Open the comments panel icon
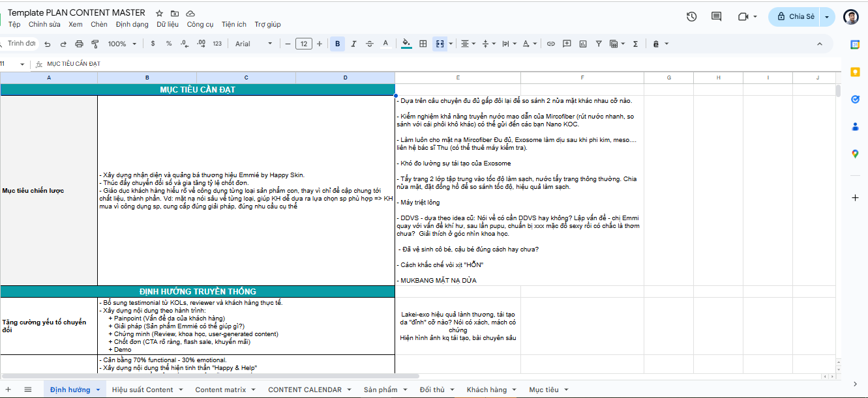Viewport: 868px width, 398px height. pos(716,16)
